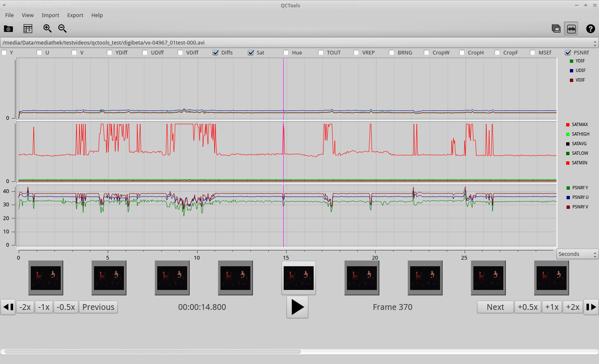Uncheck the Diffs graph checkbox
599x364 pixels.
(215, 53)
